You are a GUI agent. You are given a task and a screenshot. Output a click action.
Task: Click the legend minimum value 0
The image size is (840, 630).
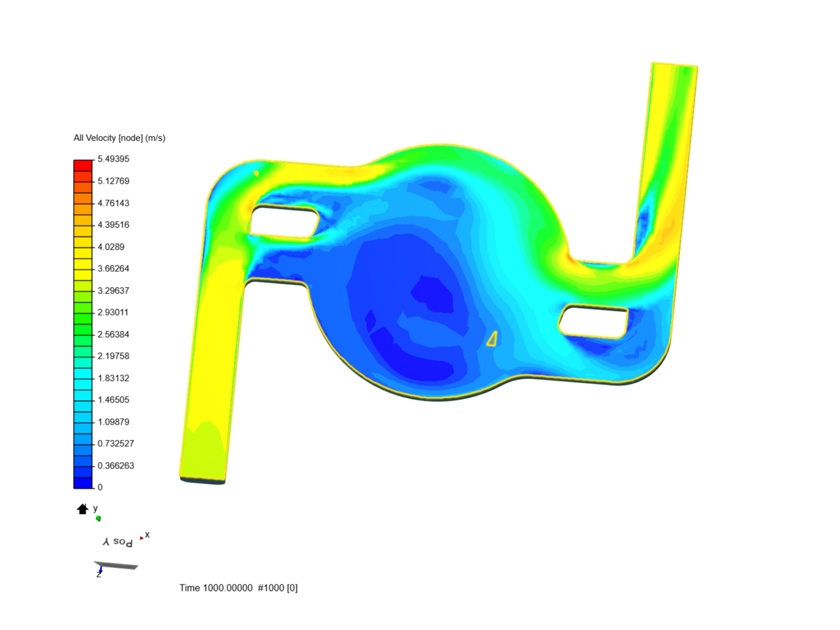[x=100, y=487]
